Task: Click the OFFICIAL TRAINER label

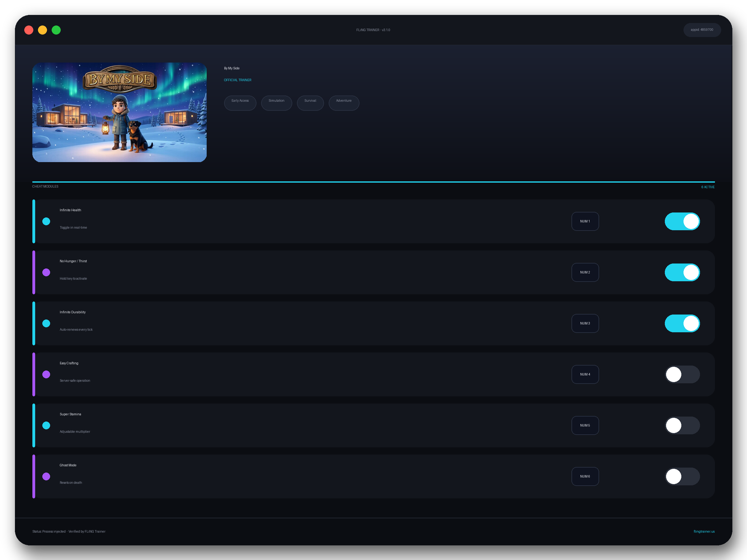Action: point(238,80)
